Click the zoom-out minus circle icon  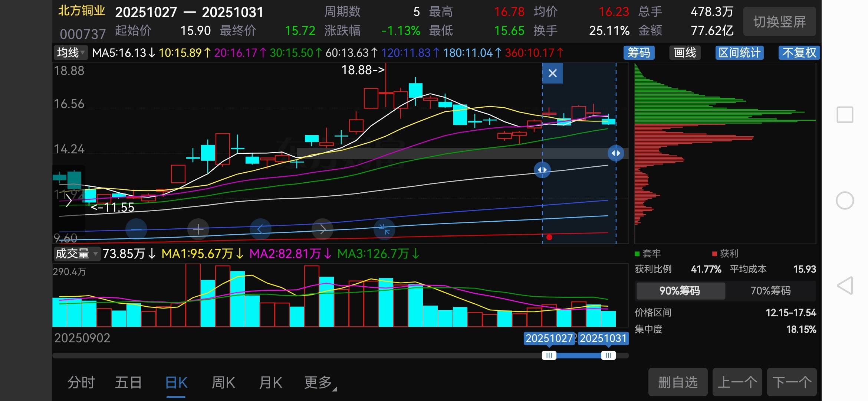pos(136,229)
